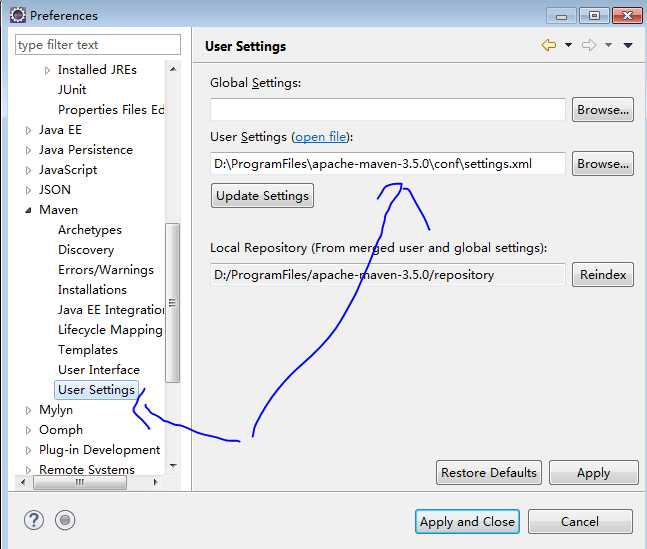The height and width of the screenshot is (549, 647).
Task: Select JUnit in the preferences tree
Action: pos(72,90)
